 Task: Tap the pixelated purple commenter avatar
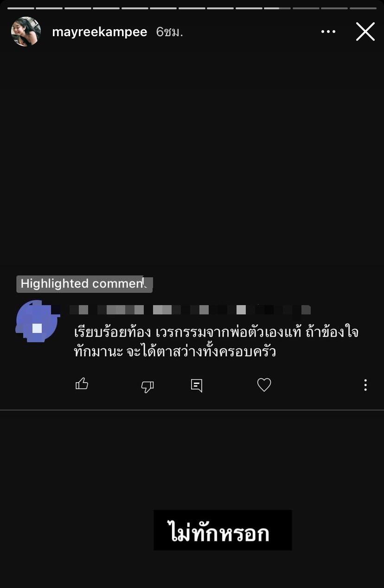[37, 321]
